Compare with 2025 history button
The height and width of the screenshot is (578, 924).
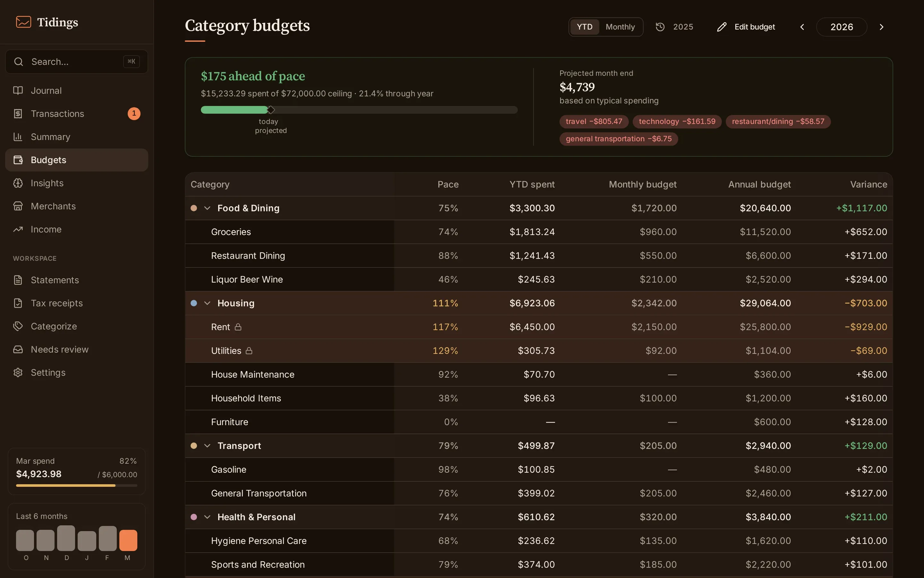pos(674,27)
